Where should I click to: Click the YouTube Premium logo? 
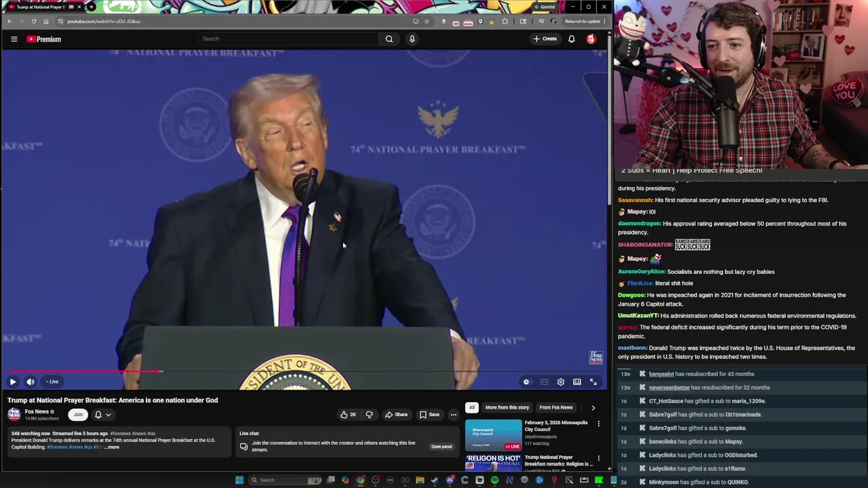tap(44, 39)
